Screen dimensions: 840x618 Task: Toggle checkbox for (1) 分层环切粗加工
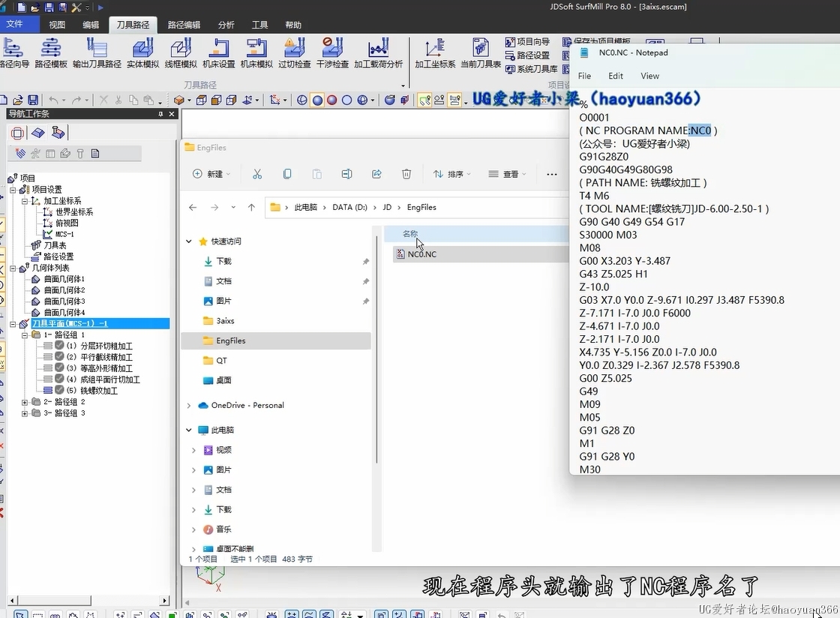pyautogui.click(x=59, y=346)
